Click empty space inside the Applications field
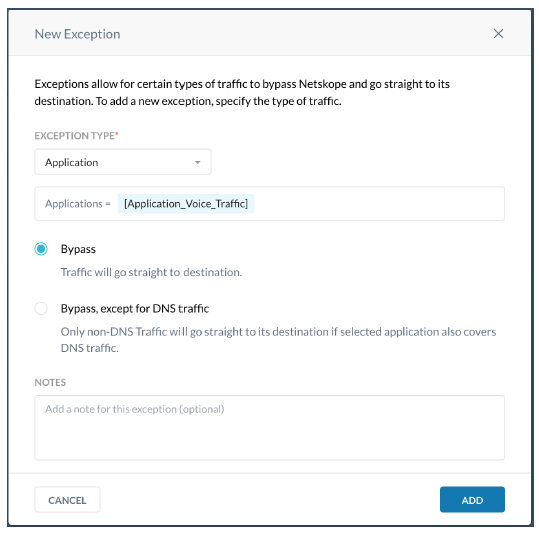 point(378,204)
